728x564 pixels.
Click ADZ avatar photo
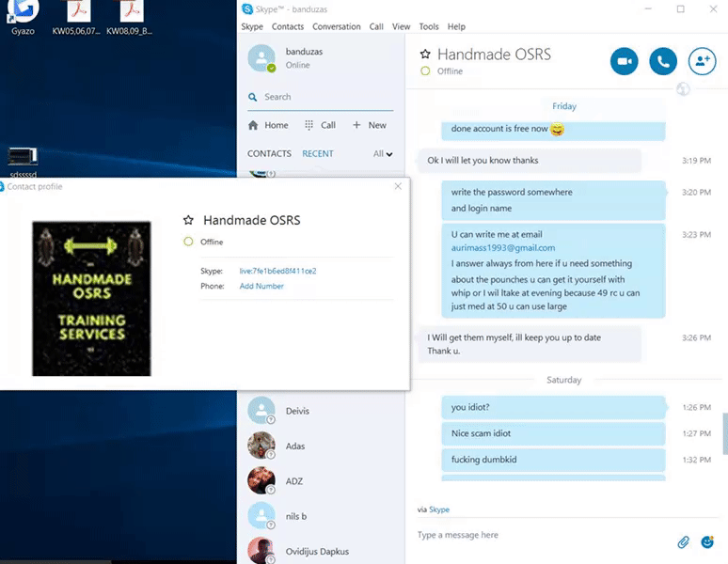pos(261,480)
